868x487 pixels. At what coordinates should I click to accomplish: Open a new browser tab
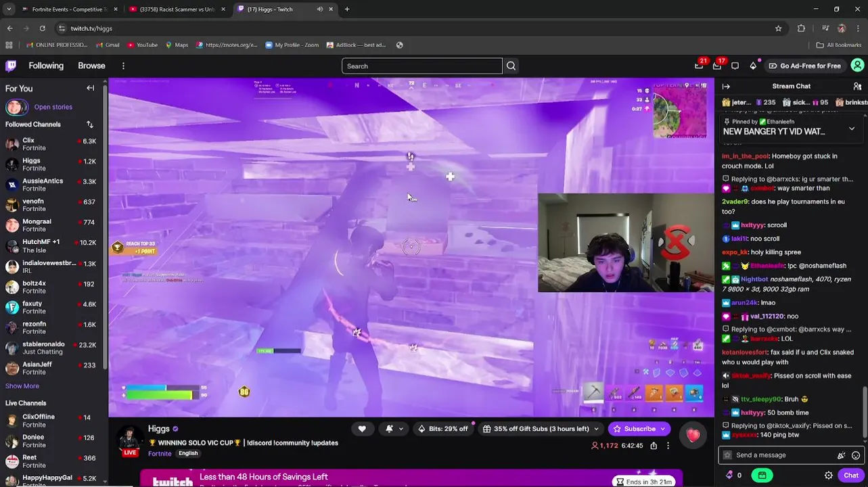347,9
